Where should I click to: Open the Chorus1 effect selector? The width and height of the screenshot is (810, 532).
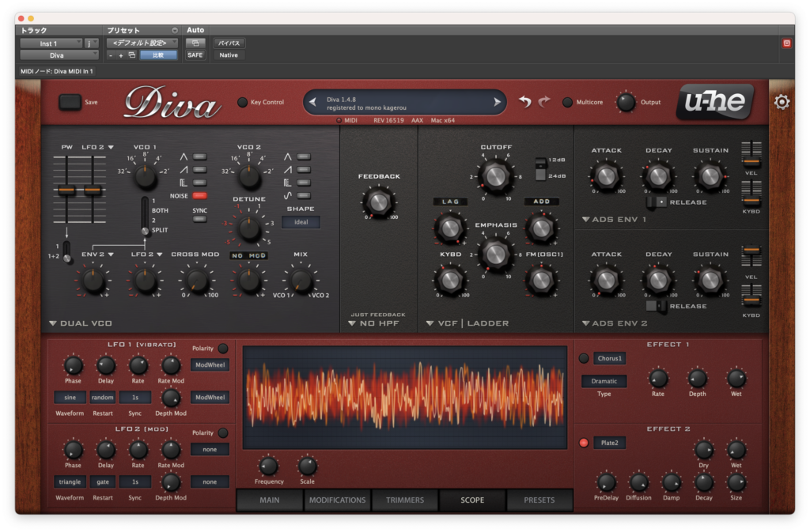[610, 358]
